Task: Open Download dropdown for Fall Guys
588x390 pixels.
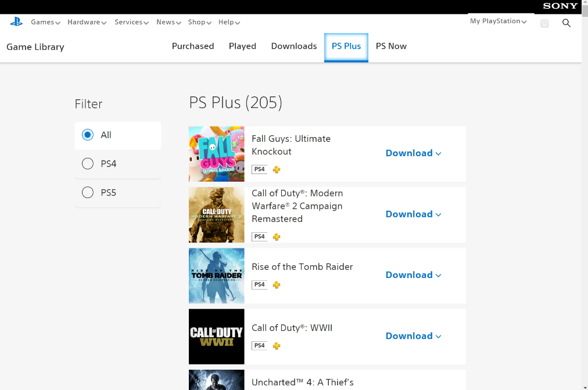Action: (413, 153)
